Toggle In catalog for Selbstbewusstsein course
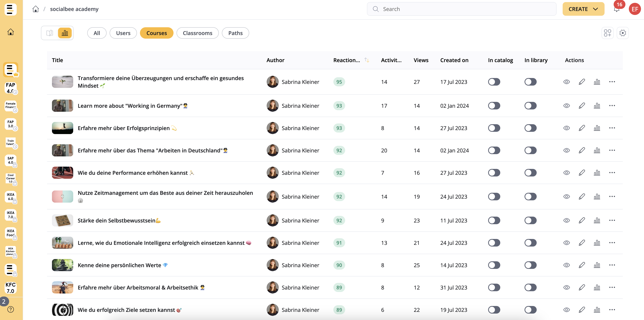Viewport: 644px width, 320px height. [x=494, y=220]
